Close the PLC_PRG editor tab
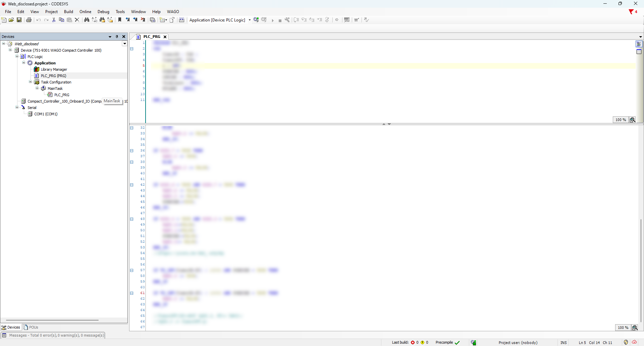Viewport: 644px width, 346px height. [165, 37]
